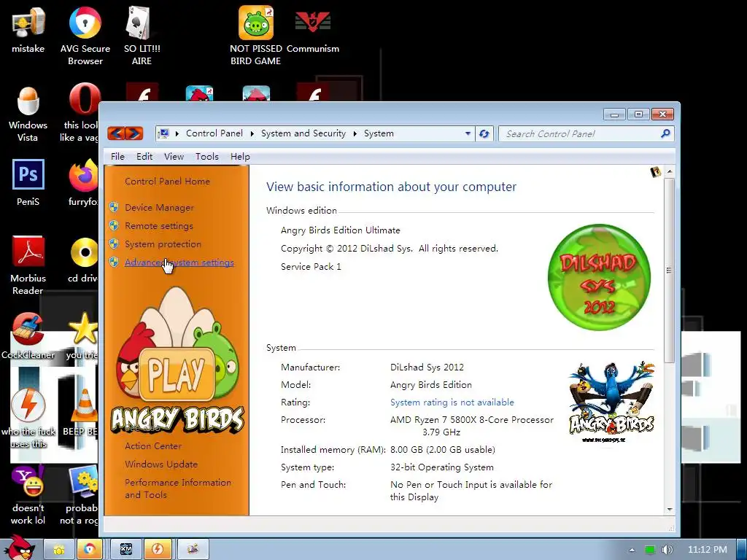747x560 pixels.
Task: Click the clock showing 11:12 PM
Action: coord(707,550)
